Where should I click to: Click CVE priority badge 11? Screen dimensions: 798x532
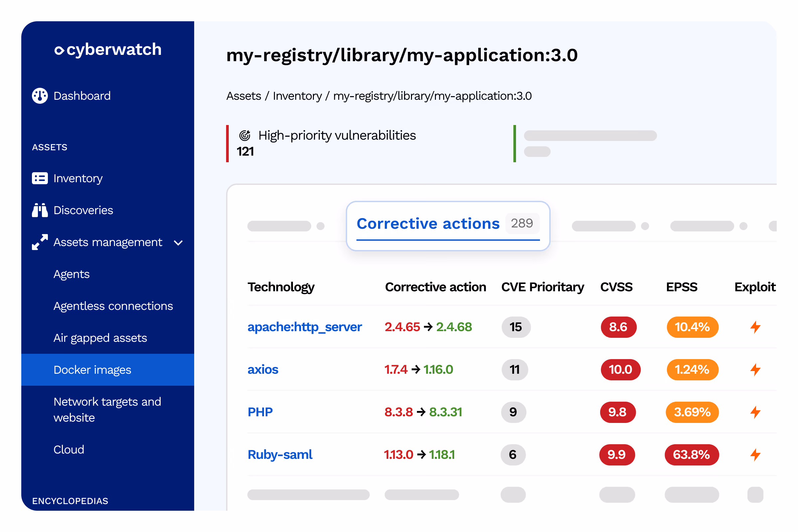tap(515, 369)
